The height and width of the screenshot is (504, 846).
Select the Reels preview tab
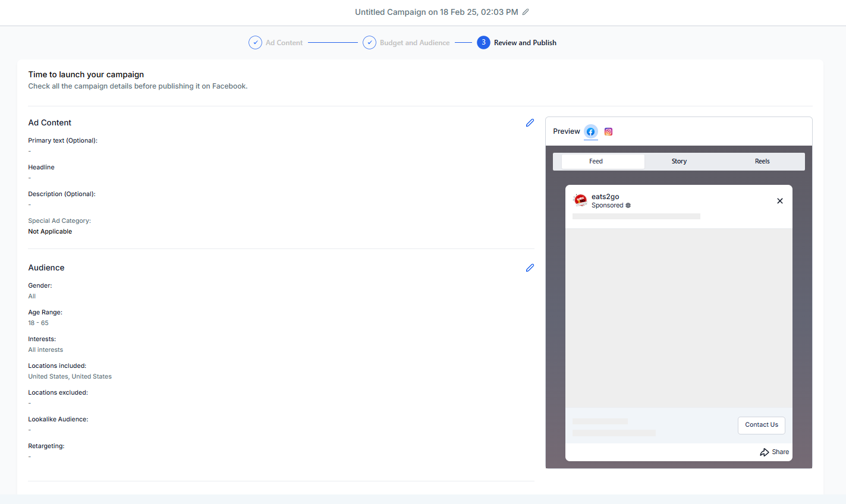tap(762, 161)
